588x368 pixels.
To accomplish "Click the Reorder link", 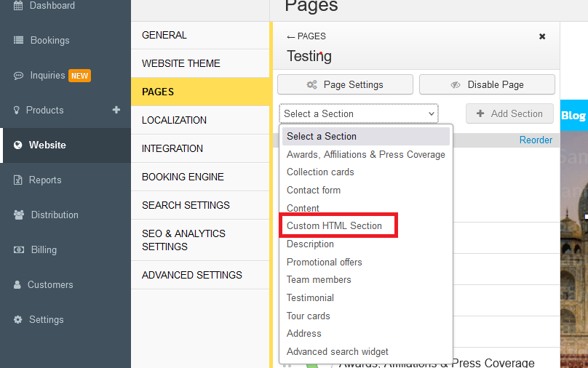I will [536, 140].
